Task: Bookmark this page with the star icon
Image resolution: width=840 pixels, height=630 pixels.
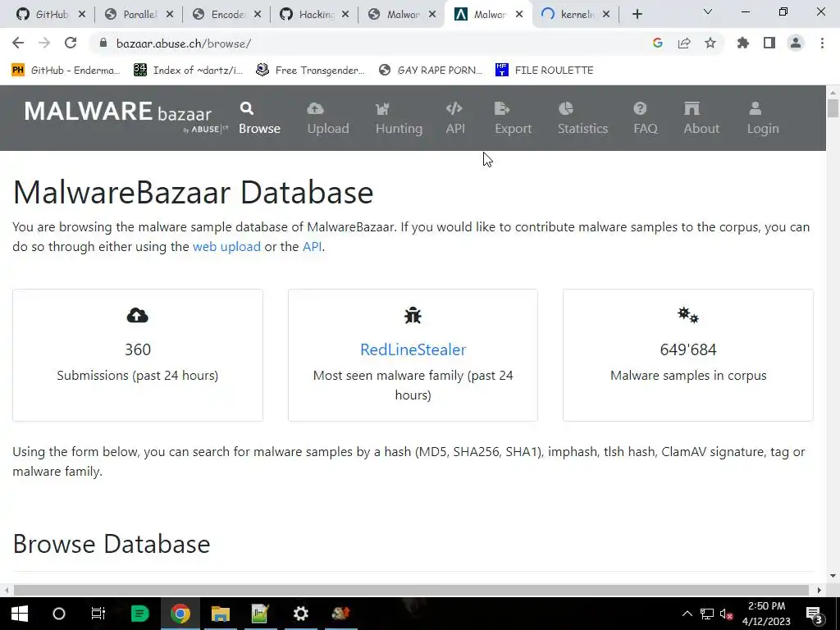Action: (710, 43)
